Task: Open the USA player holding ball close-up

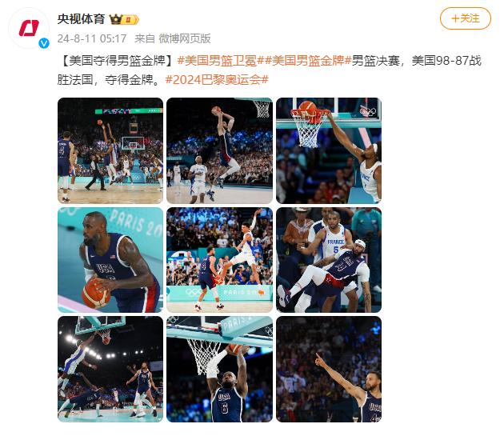Action: [110, 260]
